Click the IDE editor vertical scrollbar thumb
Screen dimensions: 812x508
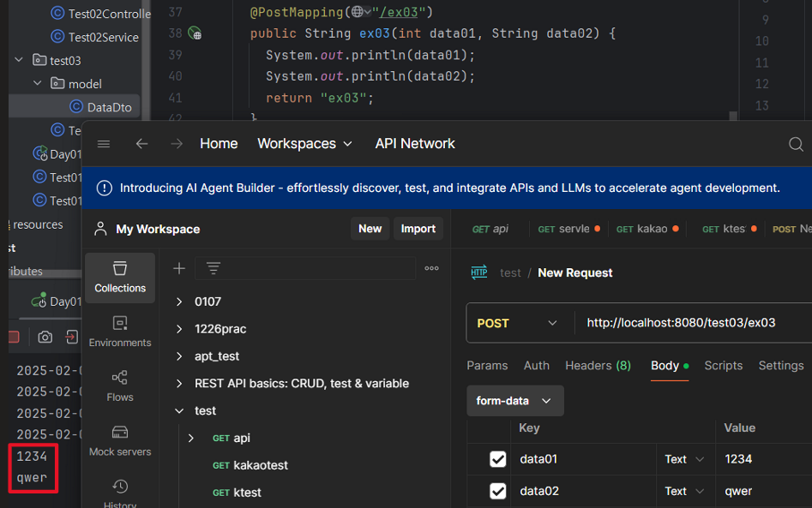pyautogui.click(x=733, y=116)
